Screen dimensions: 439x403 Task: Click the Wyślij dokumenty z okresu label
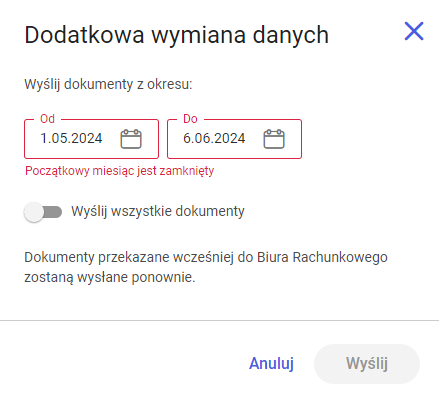(x=108, y=84)
